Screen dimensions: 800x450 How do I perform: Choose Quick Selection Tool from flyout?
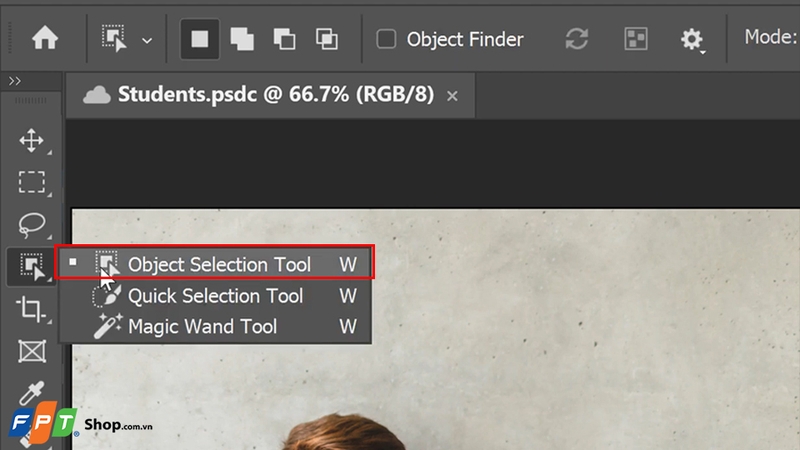(x=214, y=296)
